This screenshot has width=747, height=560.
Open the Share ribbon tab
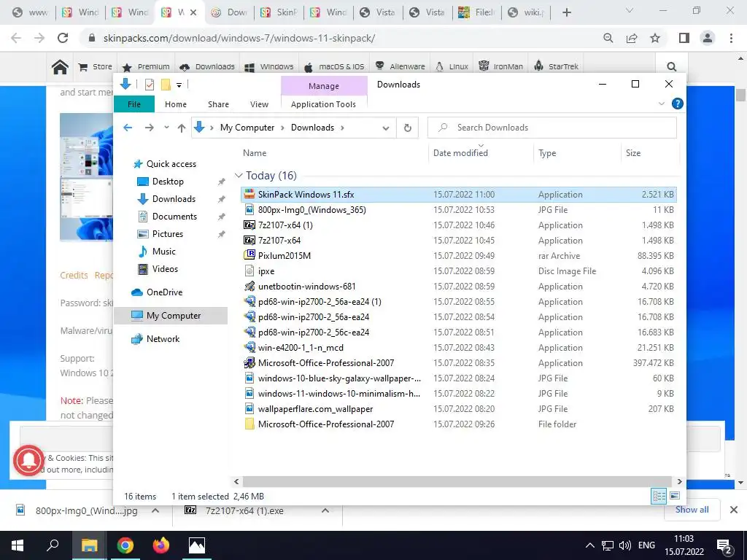pyautogui.click(x=218, y=104)
